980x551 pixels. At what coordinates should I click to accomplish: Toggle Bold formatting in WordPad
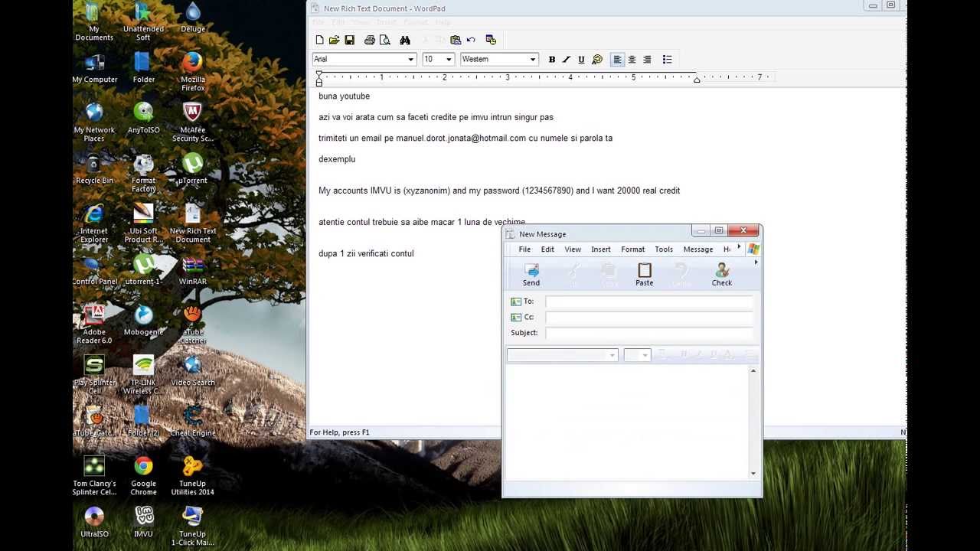tap(552, 60)
